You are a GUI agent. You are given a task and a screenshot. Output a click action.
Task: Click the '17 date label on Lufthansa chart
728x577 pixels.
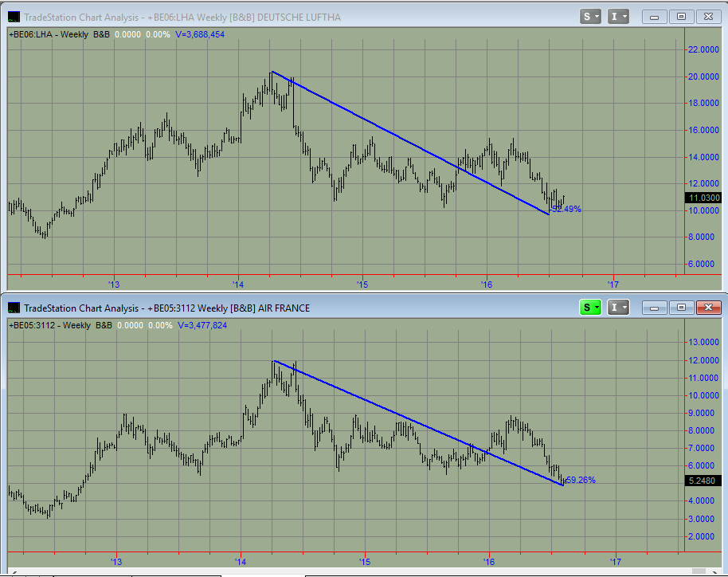point(613,285)
